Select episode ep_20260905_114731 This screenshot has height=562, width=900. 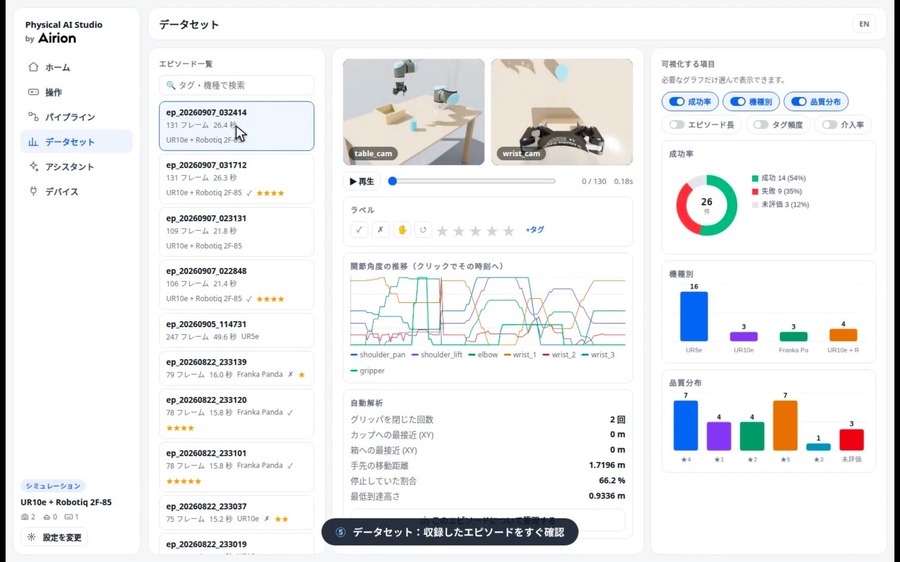[x=236, y=330]
